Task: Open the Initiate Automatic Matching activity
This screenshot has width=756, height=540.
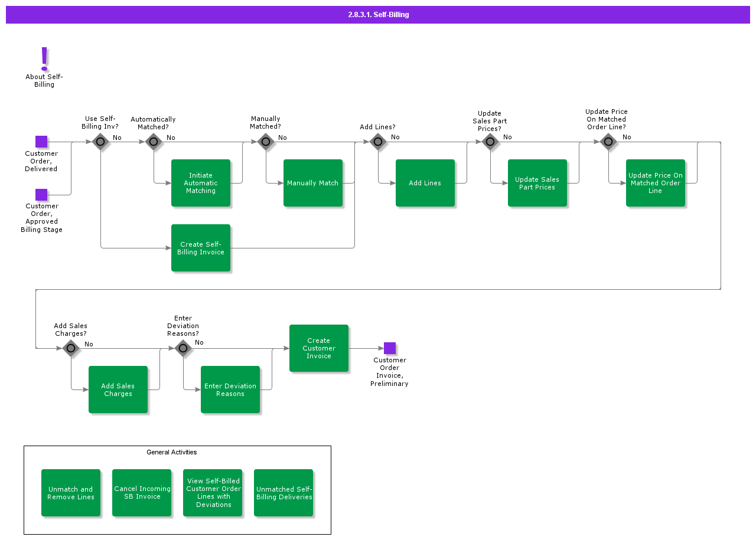Action: (201, 183)
